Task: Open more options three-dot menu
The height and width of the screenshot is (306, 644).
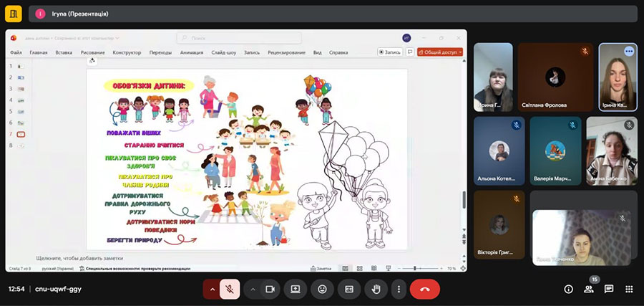Action: 399,289
